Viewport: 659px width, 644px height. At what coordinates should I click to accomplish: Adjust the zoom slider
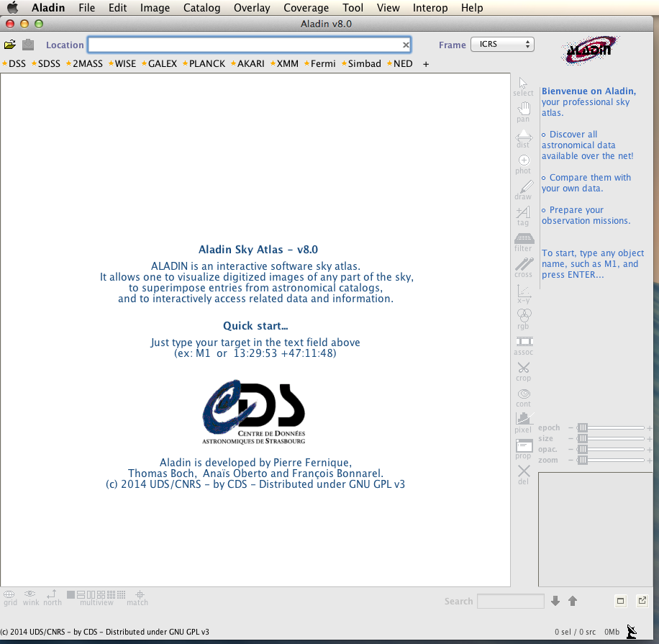pos(611,460)
